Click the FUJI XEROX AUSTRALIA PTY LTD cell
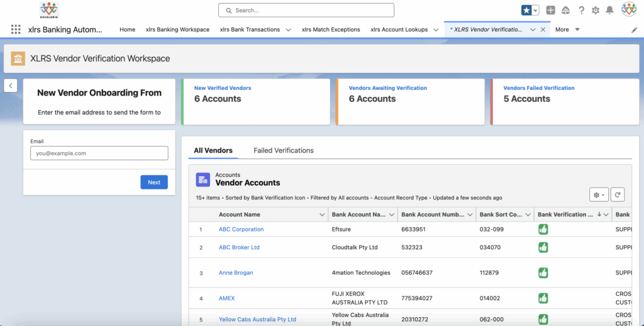The width and height of the screenshot is (644, 326). coord(360,298)
